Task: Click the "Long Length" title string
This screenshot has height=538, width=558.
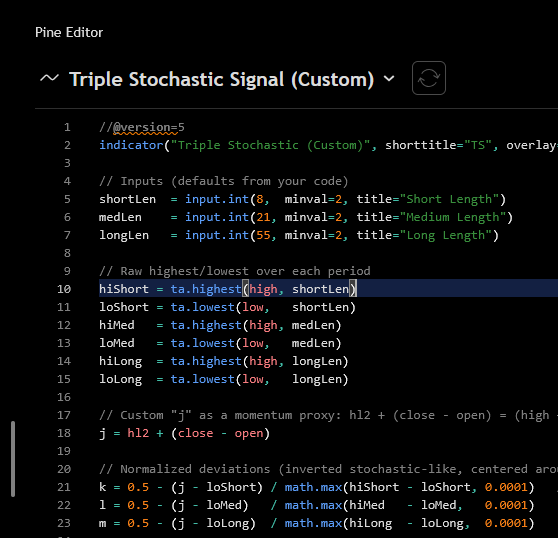Action: tap(446, 235)
